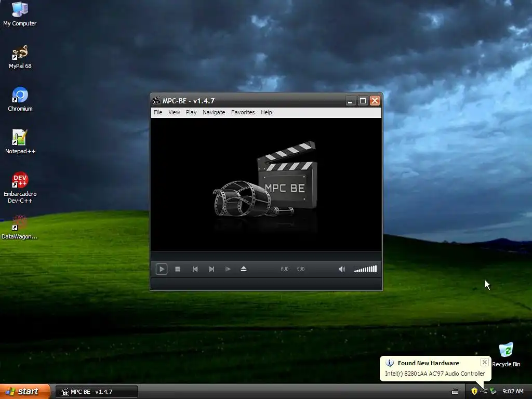532x399 pixels.
Task: Dismiss the Found New Hardware balloon
Action: pyautogui.click(x=485, y=362)
